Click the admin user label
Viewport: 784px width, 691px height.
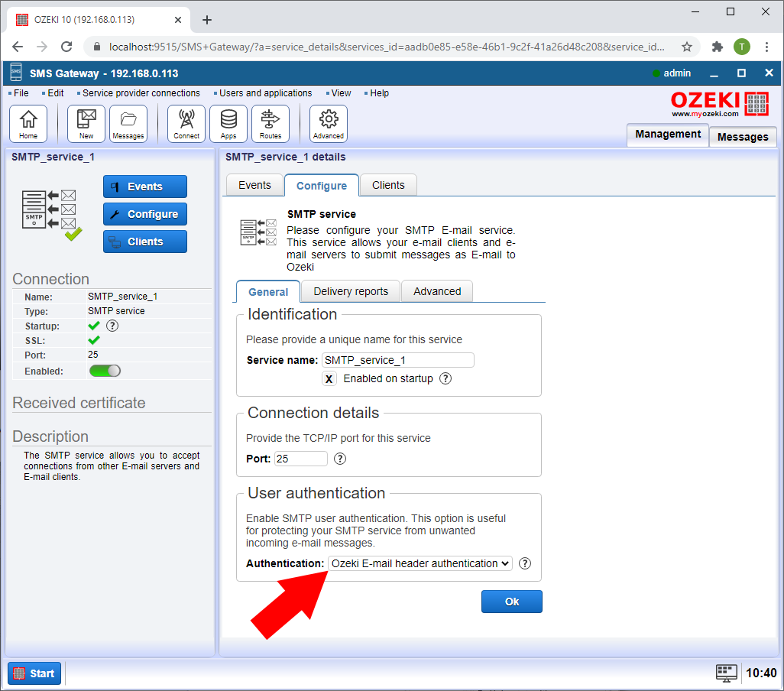click(x=676, y=73)
